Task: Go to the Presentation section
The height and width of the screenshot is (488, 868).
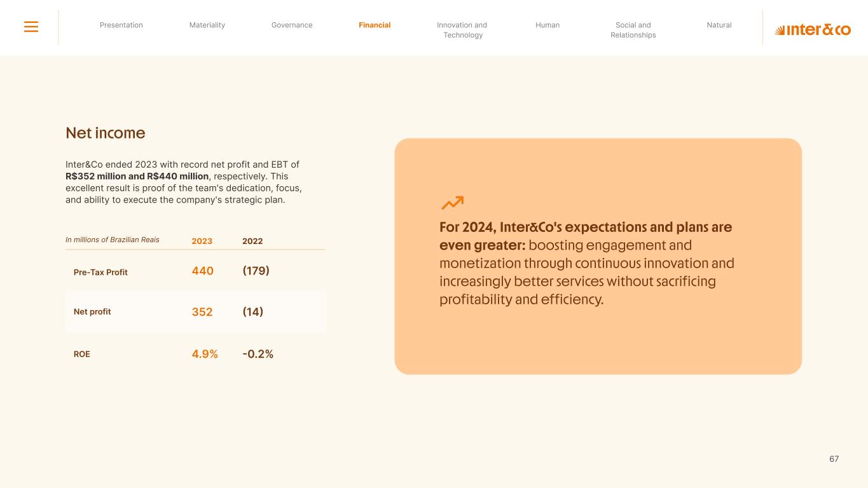Action: (121, 25)
